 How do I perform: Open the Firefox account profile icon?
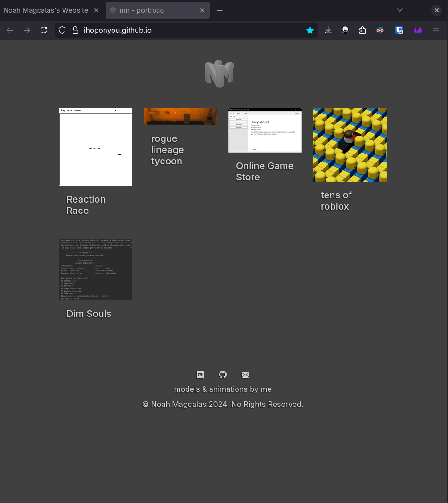coord(345,30)
